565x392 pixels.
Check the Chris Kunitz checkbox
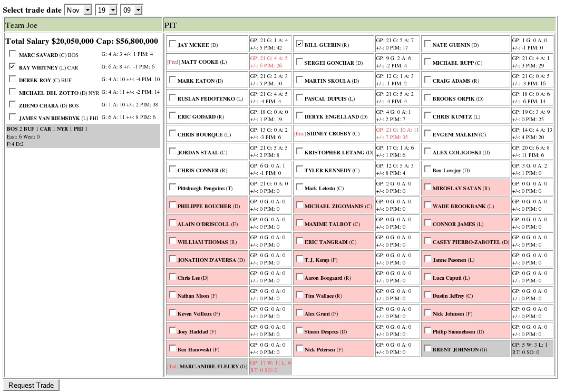pyautogui.click(x=428, y=115)
